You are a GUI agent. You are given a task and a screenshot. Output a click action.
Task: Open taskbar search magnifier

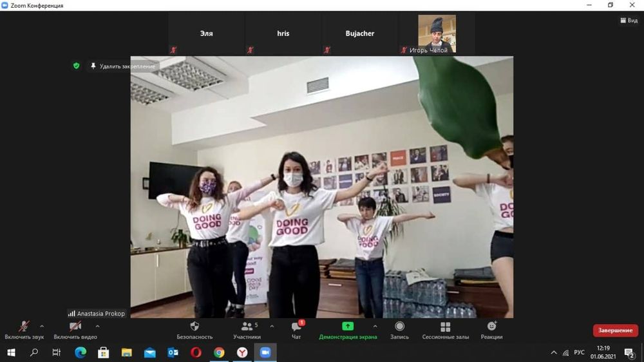click(34, 352)
